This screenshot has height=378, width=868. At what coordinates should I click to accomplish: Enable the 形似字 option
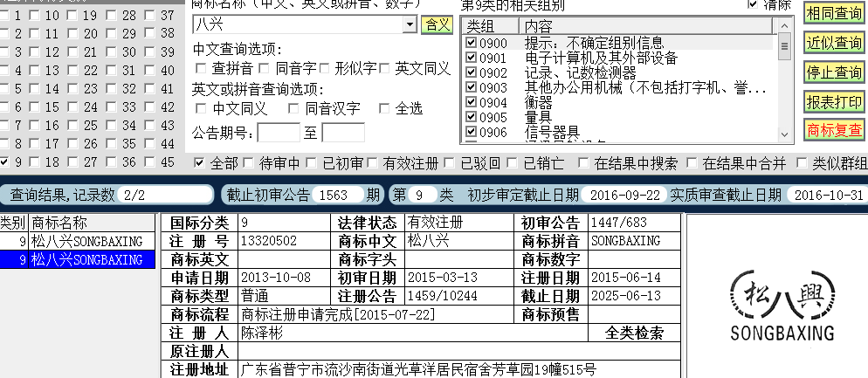324,68
